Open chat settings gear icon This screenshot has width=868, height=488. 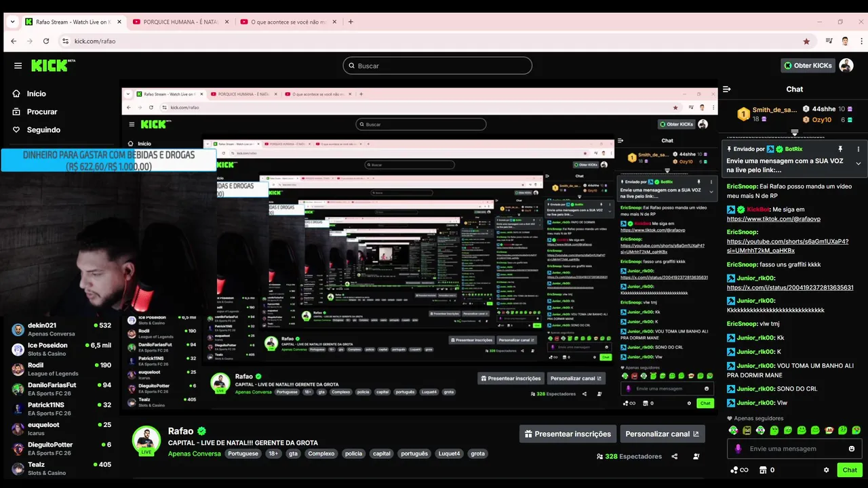pos(826,470)
